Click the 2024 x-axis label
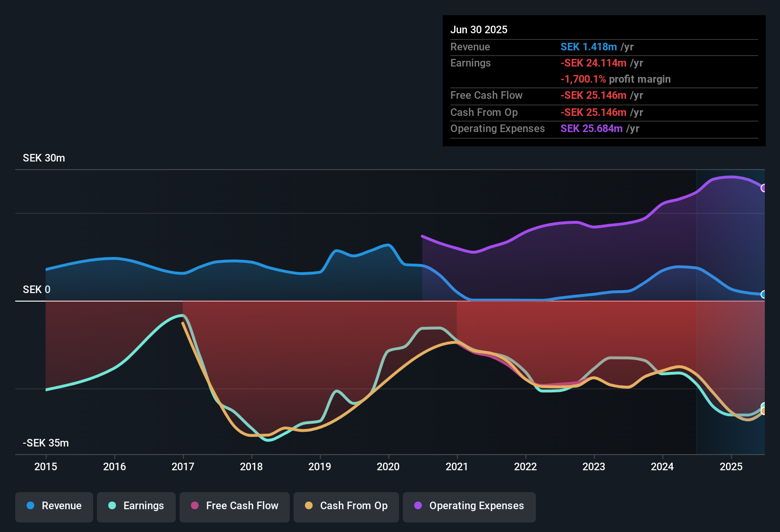This screenshot has width=780, height=532. (662, 466)
